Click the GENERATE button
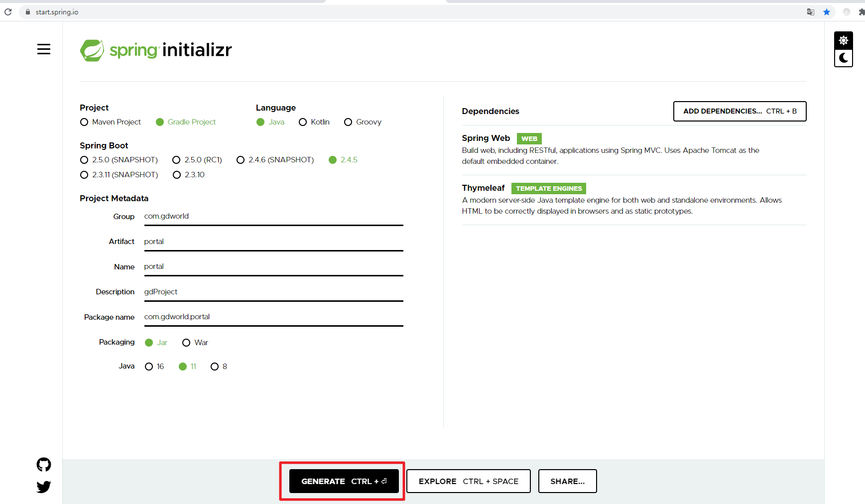The image size is (865, 504). click(x=344, y=481)
